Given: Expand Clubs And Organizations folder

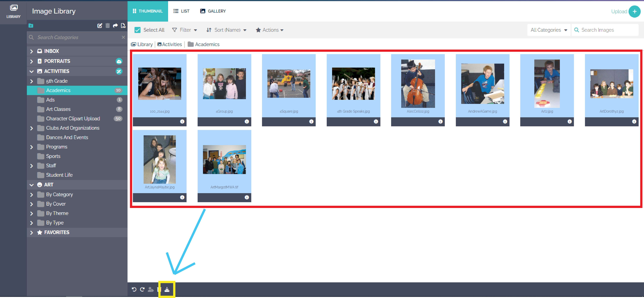Looking at the screenshot, I should pos(31,128).
